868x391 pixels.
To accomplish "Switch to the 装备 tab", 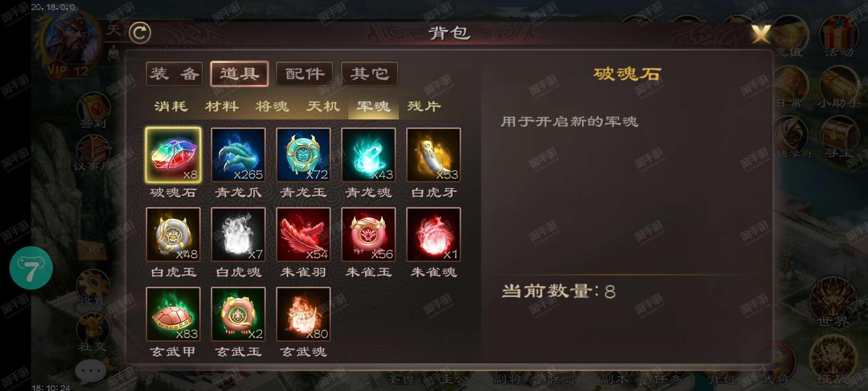I will 174,74.
